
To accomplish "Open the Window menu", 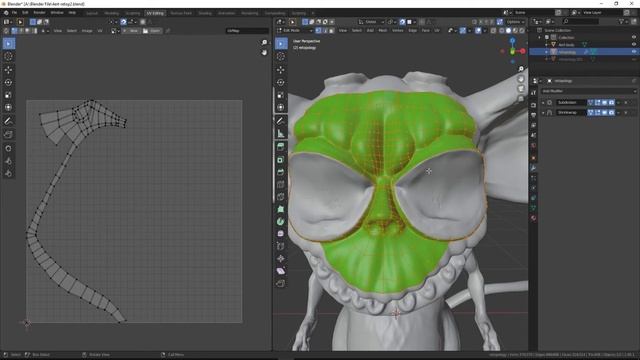I will pos(57,13).
